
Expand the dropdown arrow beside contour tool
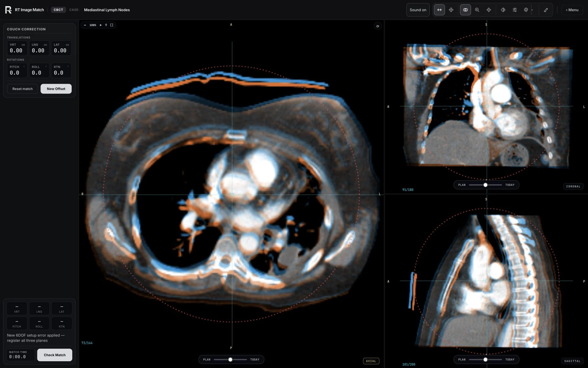click(x=532, y=10)
